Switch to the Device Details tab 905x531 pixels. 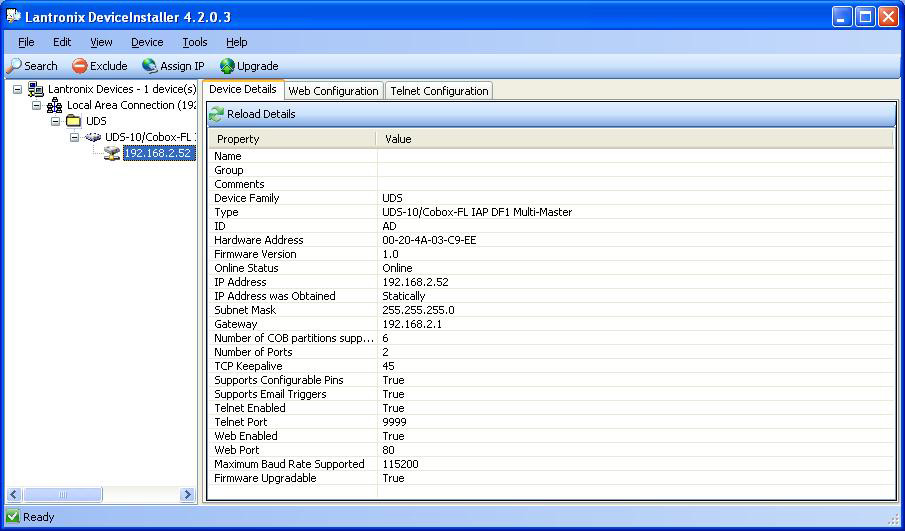point(243,89)
